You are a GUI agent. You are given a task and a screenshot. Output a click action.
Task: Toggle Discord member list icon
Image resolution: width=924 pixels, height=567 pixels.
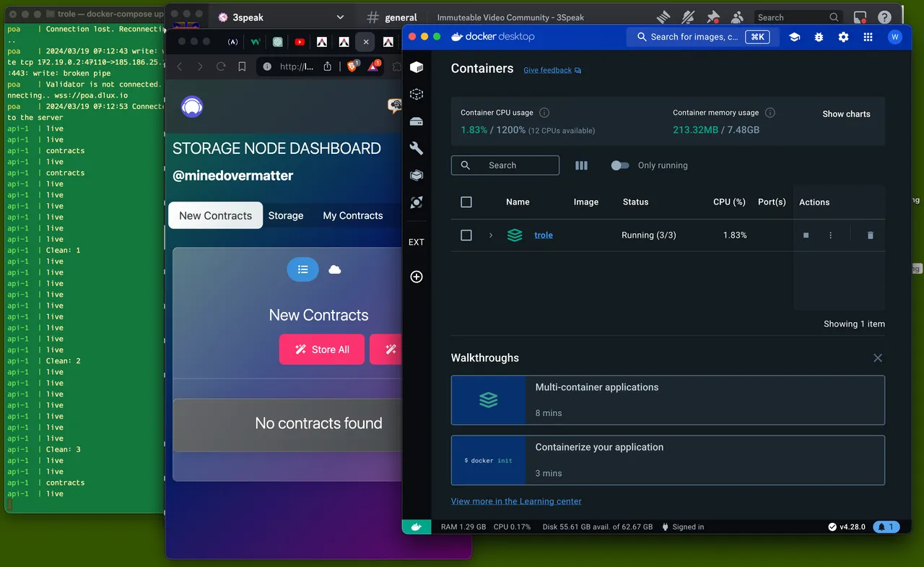coord(737,17)
